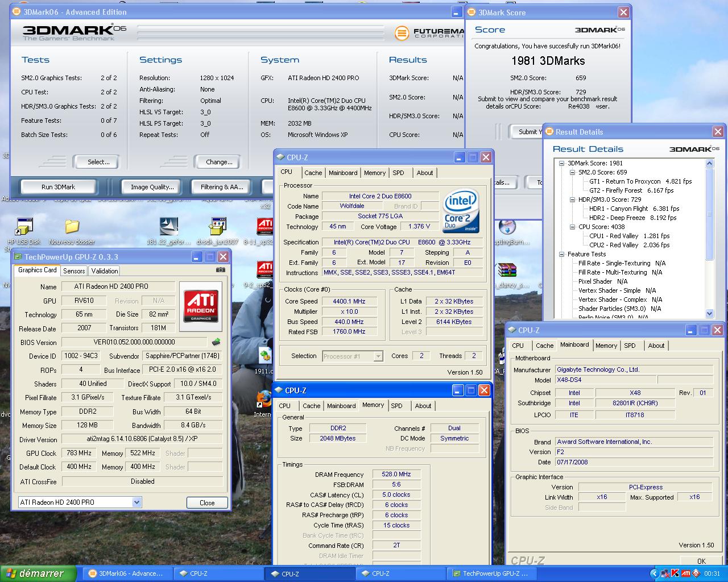Click Result Details scrollbar up arrow

point(709,164)
